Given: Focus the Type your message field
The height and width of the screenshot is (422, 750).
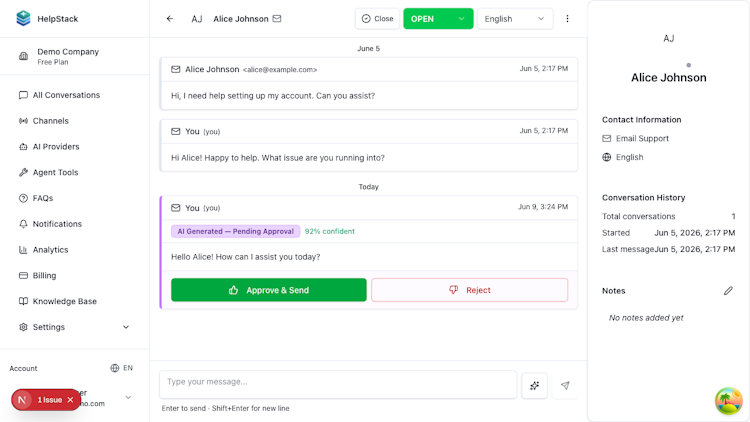Looking at the screenshot, I should coord(338,384).
